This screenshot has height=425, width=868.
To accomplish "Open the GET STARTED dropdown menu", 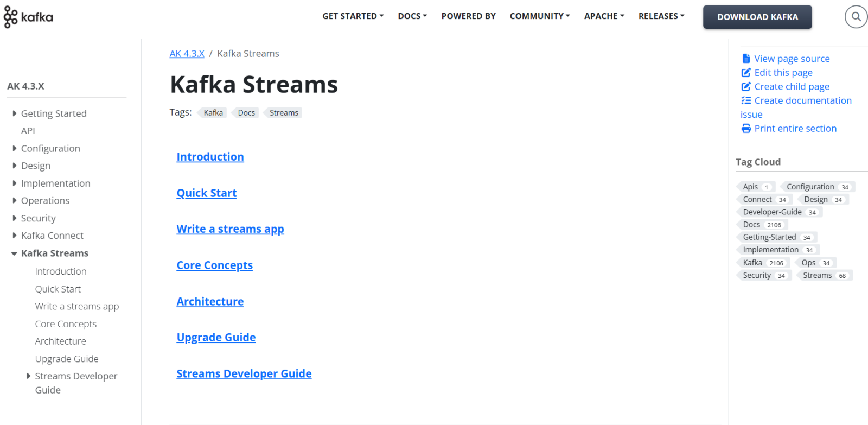I will point(353,16).
